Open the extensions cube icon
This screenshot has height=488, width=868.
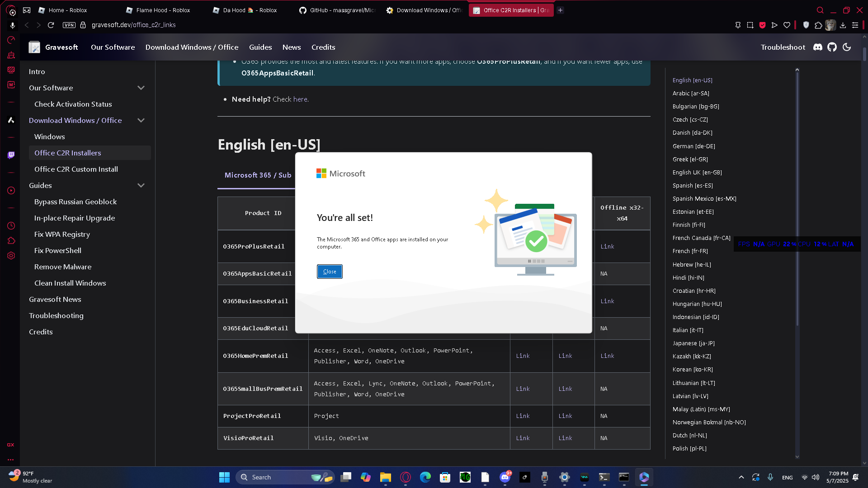pyautogui.click(x=818, y=25)
